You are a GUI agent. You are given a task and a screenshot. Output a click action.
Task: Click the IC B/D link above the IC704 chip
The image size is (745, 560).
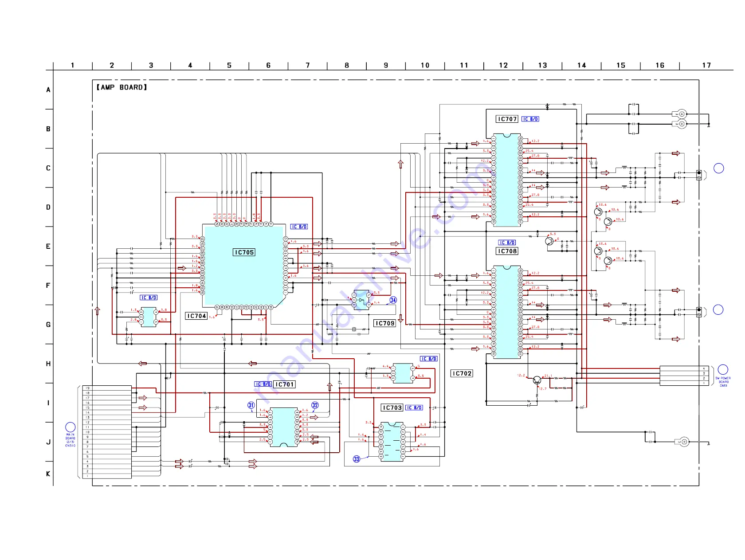click(149, 298)
